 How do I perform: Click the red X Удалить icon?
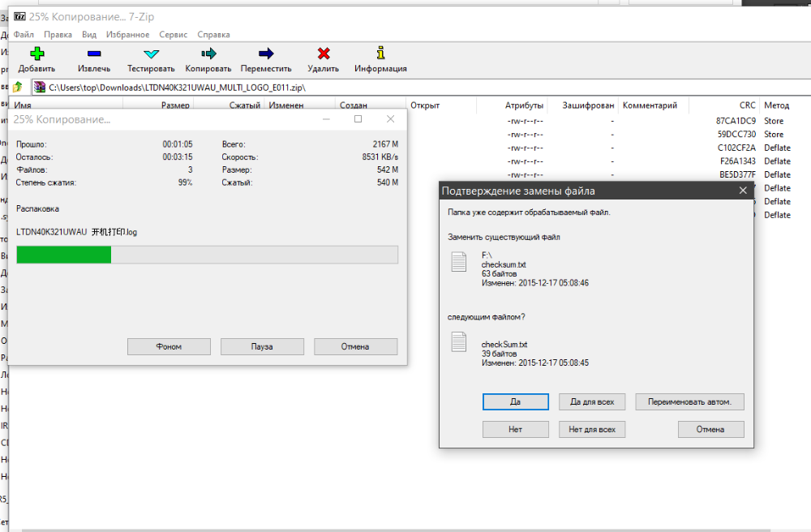[x=324, y=54]
